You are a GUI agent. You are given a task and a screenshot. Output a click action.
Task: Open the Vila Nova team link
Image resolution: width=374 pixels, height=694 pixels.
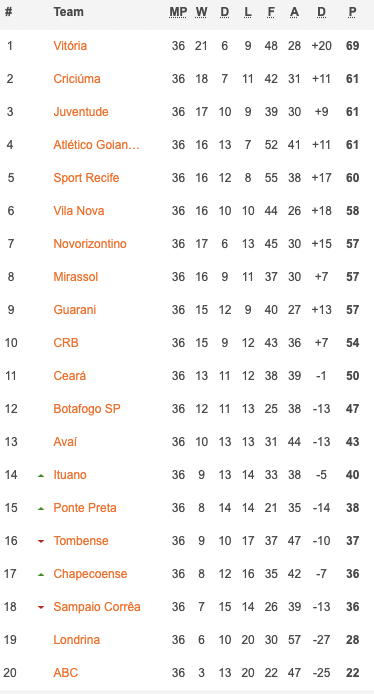(79, 211)
